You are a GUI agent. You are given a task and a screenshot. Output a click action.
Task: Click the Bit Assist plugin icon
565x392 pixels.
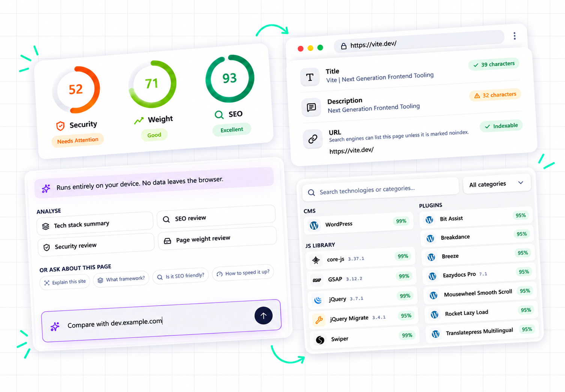430,220
